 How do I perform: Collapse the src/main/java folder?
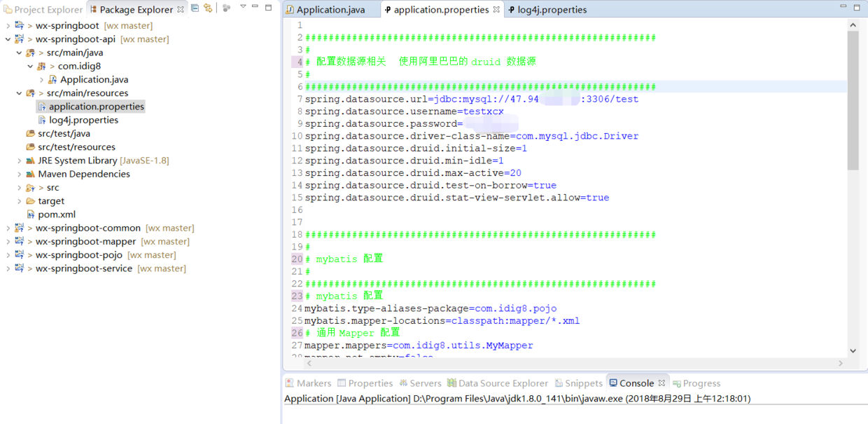click(x=19, y=53)
